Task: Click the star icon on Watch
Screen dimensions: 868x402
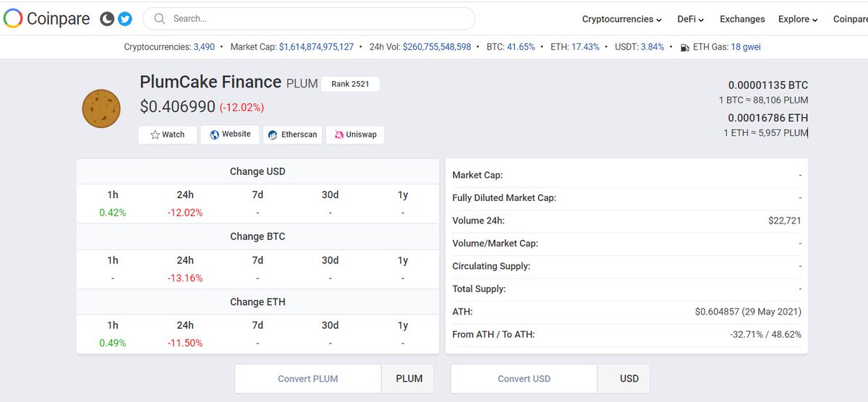Action: tap(155, 134)
